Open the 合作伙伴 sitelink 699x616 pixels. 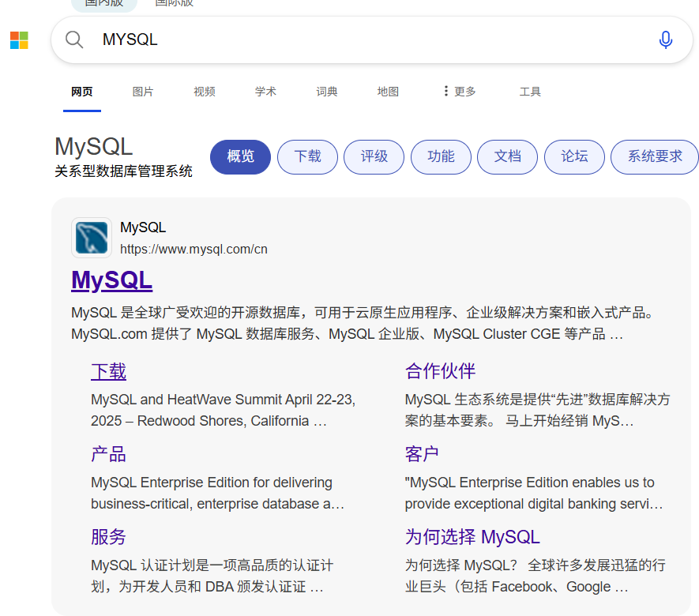click(440, 371)
